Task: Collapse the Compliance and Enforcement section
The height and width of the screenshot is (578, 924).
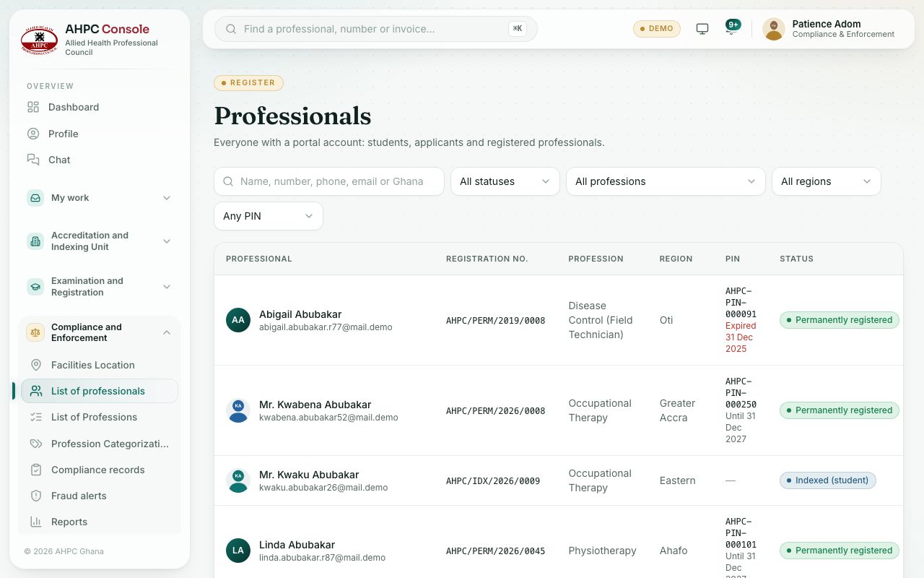Action: click(100, 333)
